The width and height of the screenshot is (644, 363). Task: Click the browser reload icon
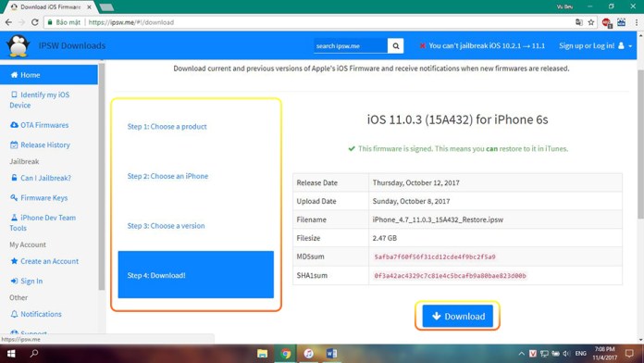35,22
